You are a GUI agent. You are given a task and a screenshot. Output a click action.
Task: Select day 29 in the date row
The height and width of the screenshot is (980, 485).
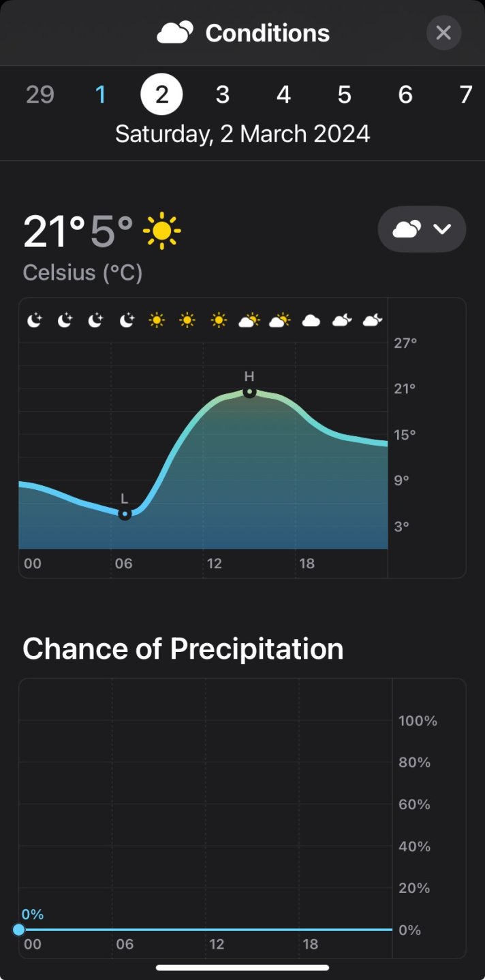[x=40, y=95]
